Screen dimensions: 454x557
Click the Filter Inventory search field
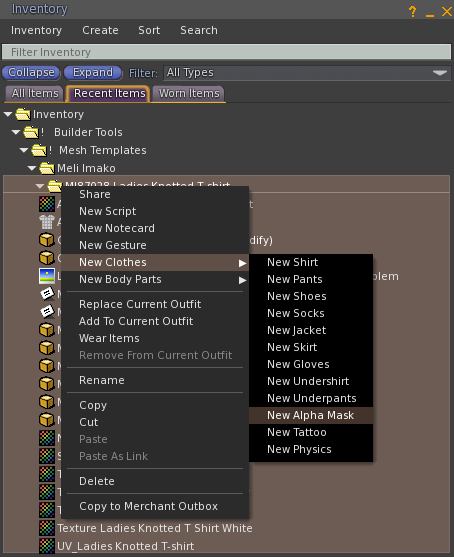(227, 52)
